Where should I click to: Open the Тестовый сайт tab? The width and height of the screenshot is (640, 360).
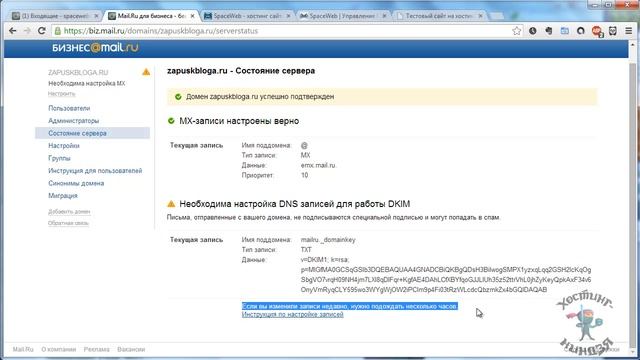[x=439, y=16]
